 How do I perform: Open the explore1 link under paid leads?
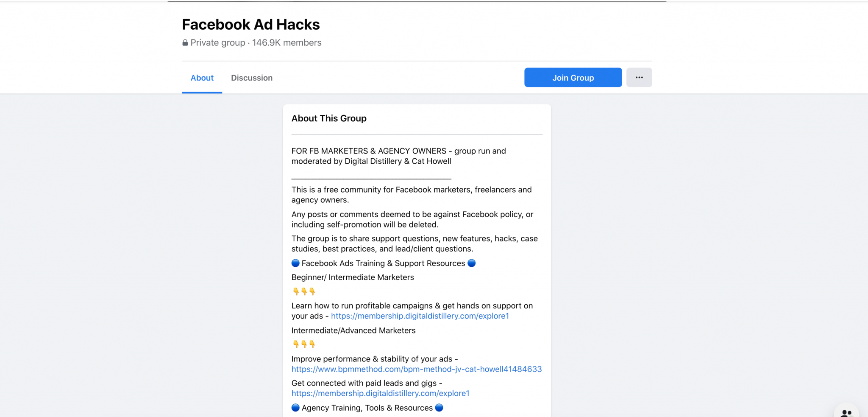point(380,393)
